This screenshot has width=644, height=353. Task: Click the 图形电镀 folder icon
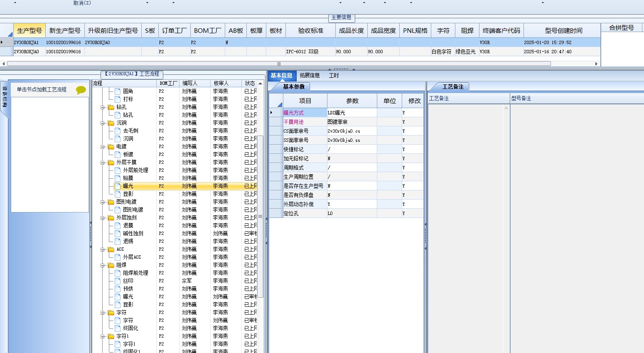pos(111,202)
